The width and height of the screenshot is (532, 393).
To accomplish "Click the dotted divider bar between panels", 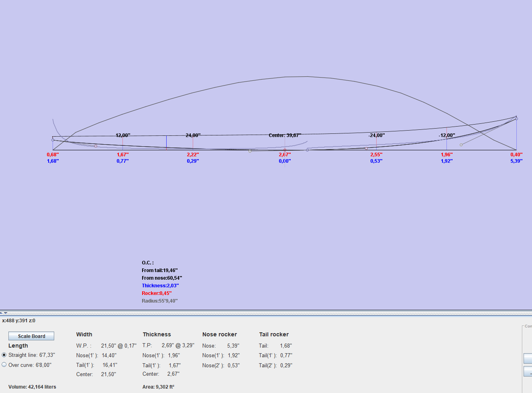I will pyautogui.click(x=266, y=313).
